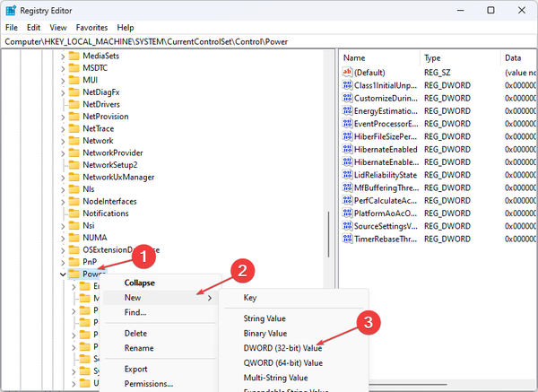
Task: Expand the NetworkSetup2 key chevron
Action: 63,165
